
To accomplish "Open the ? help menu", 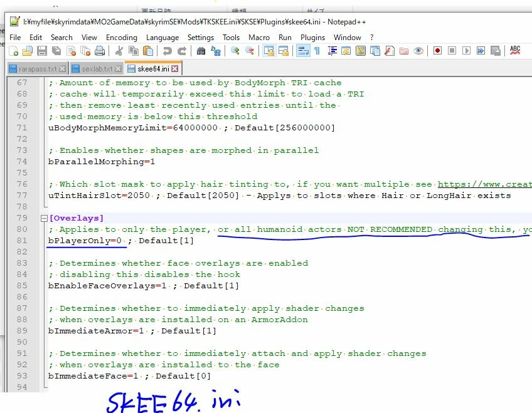I will [x=372, y=37].
